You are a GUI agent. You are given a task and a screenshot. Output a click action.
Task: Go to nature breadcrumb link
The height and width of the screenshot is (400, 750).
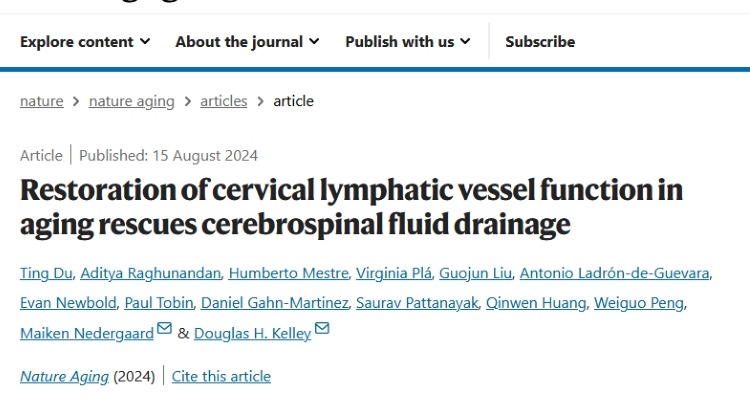coord(41,101)
